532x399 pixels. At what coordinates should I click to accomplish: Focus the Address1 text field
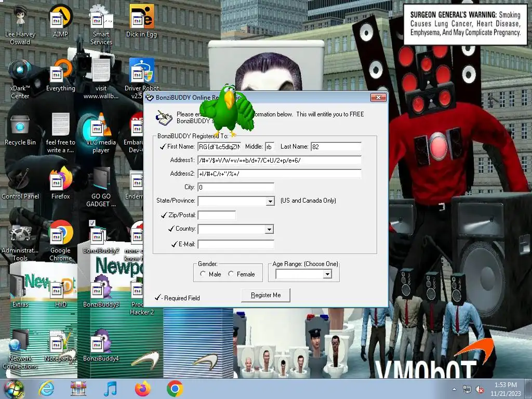[280, 160]
